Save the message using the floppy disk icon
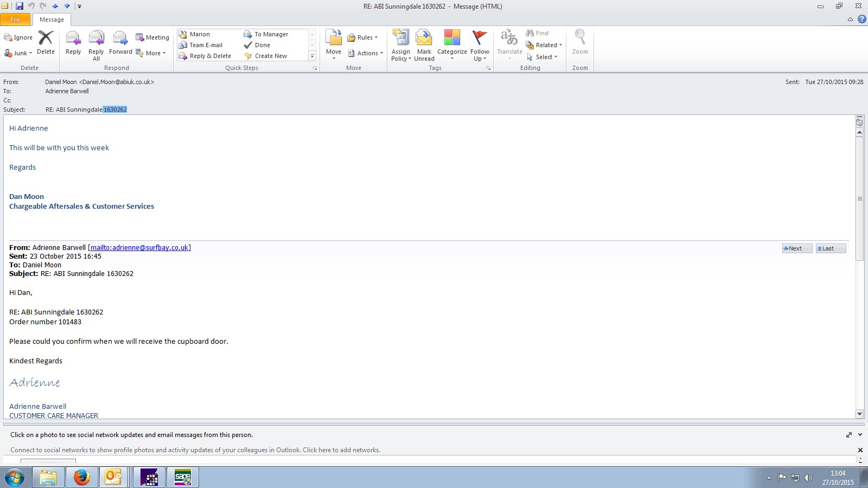 [19, 6]
